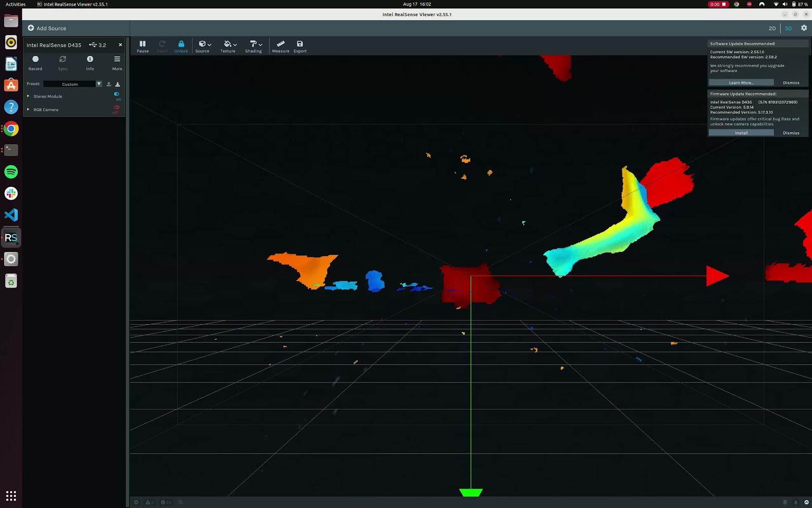
Task: Pause the 3D stream
Action: click(143, 46)
